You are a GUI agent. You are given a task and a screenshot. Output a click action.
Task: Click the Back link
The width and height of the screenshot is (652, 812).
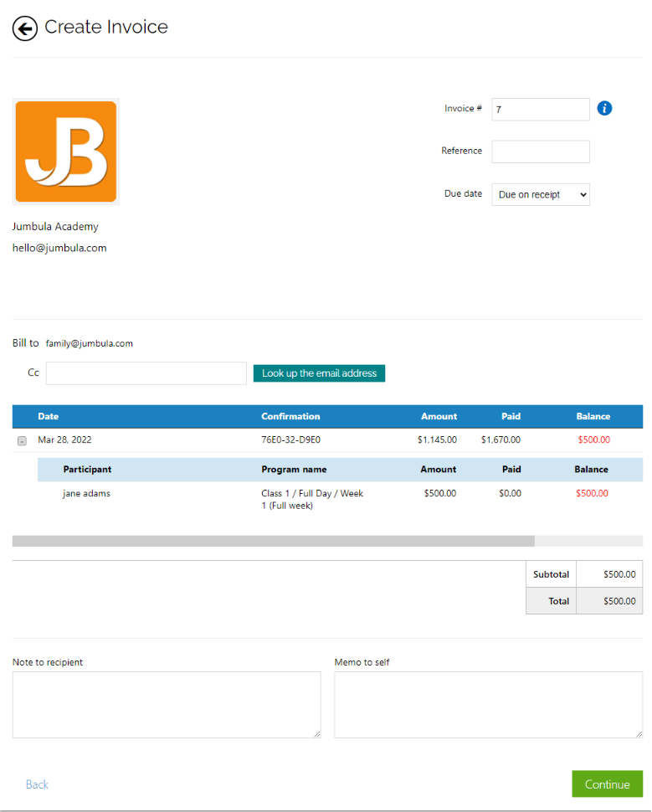[x=37, y=784]
